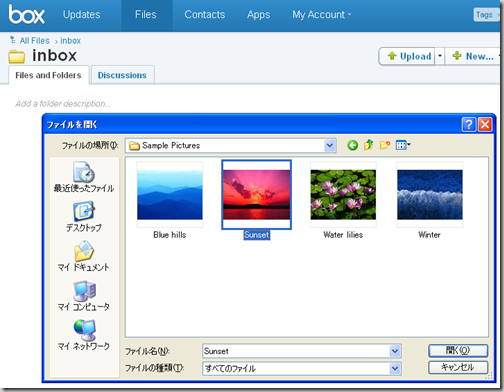The width and height of the screenshot is (504, 392).
Task: Select the Winter thumbnail
Action: tap(430, 195)
